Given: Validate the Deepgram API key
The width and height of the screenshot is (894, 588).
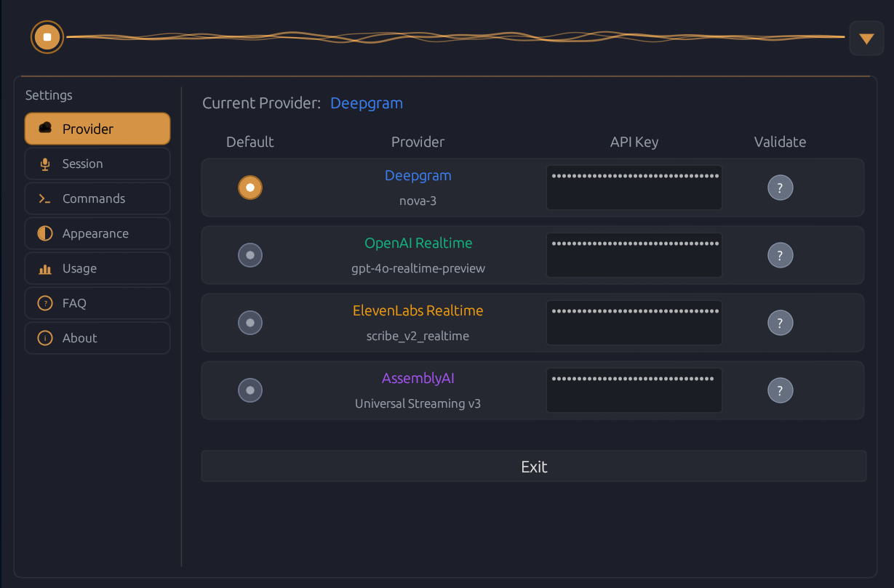Looking at the screenshot, I should point(780,188).
